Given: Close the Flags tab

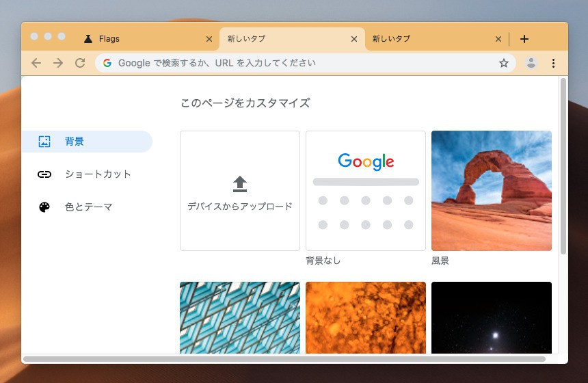Looking at the screenshot, I should pos(209,39).
